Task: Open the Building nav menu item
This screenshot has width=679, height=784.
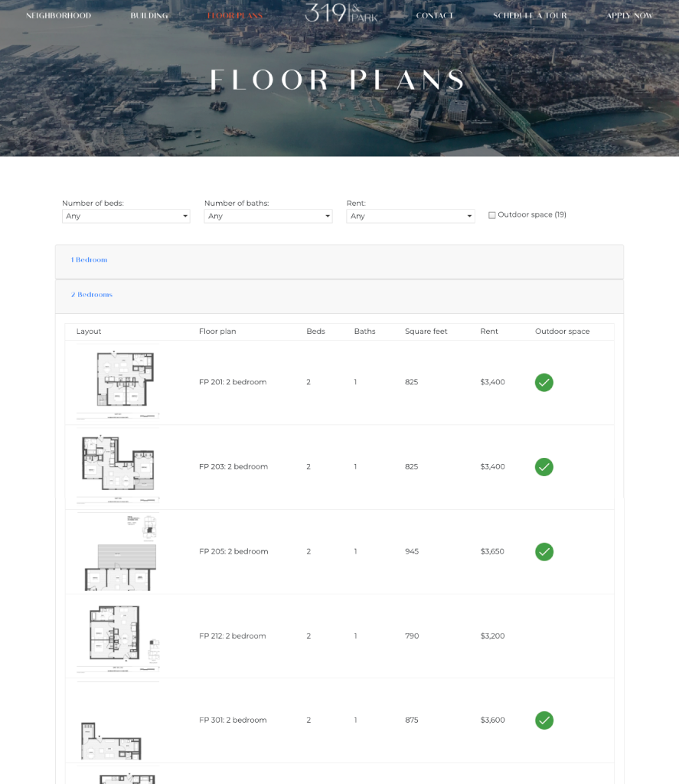Action: tap(149, 15)
